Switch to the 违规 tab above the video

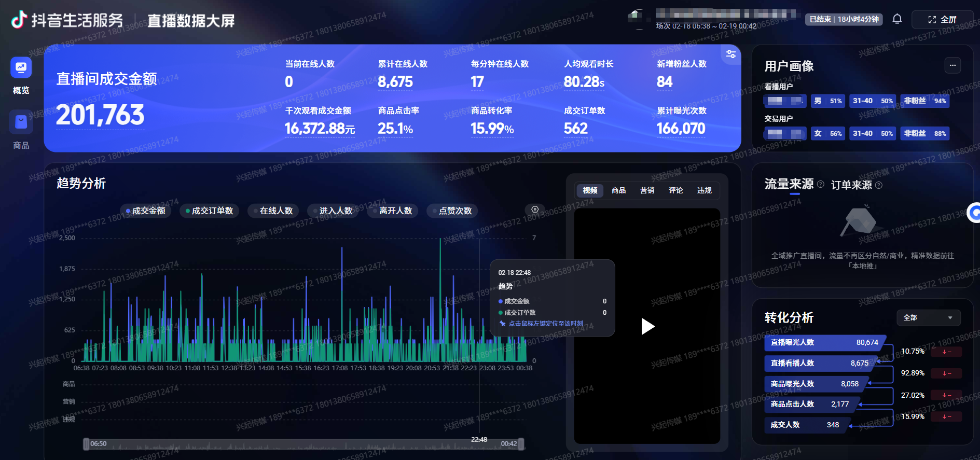point(704,190)
